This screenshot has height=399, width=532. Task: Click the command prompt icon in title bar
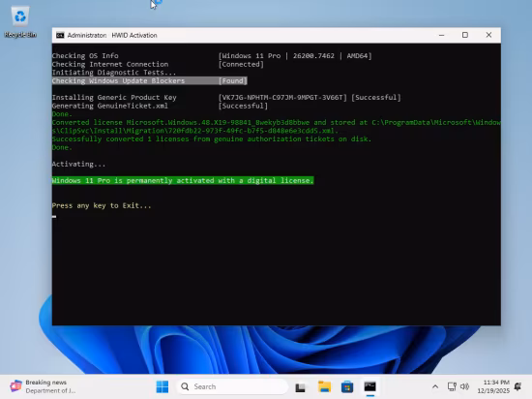click(60, 35)
